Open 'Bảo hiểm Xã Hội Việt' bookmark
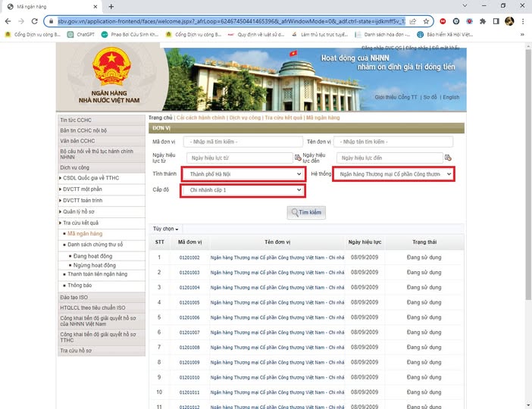Image resolution: width=532 pixels, height=409 pixels. [445, 35]
